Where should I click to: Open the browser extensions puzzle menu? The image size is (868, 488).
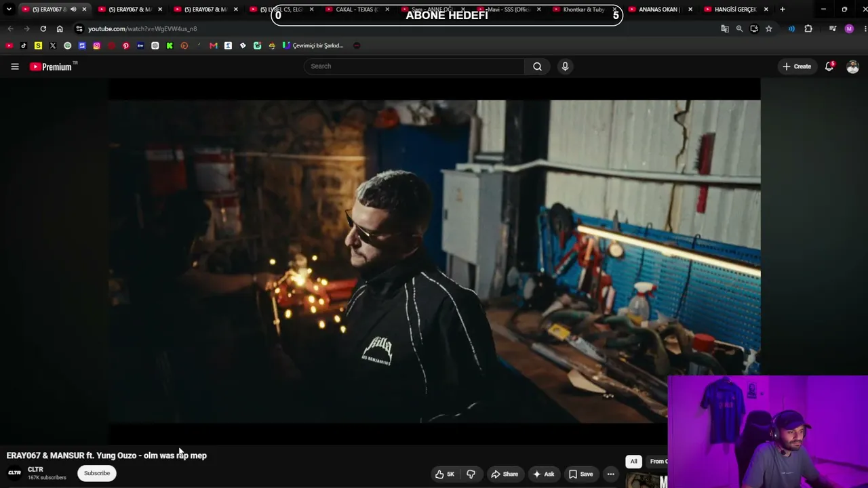808,28
